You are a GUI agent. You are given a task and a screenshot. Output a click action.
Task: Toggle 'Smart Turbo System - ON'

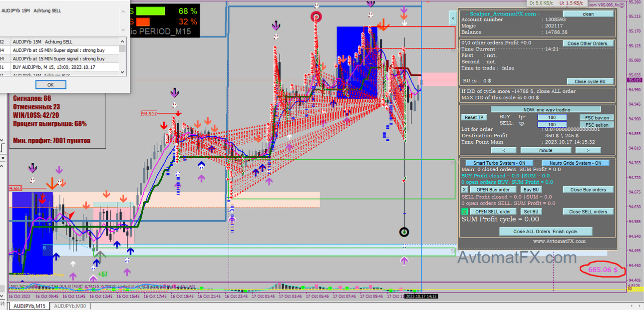coord(499,163)
